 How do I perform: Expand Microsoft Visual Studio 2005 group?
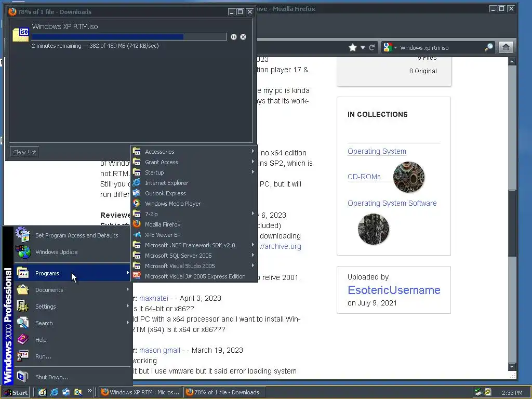tap(194, 266)
